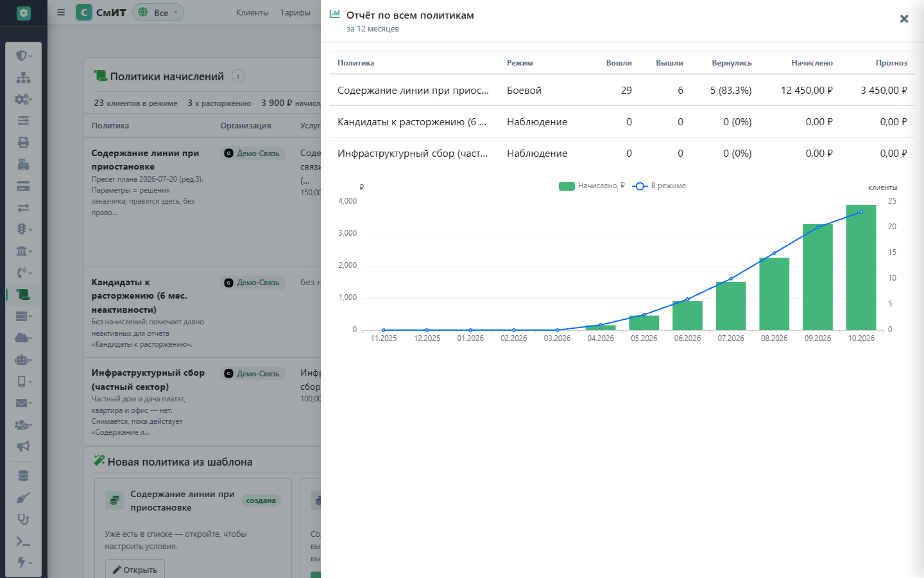Toggle the 'В режиме' legend series
The width and height of the screenshot is (924, 578).
(x=659, y=186)
